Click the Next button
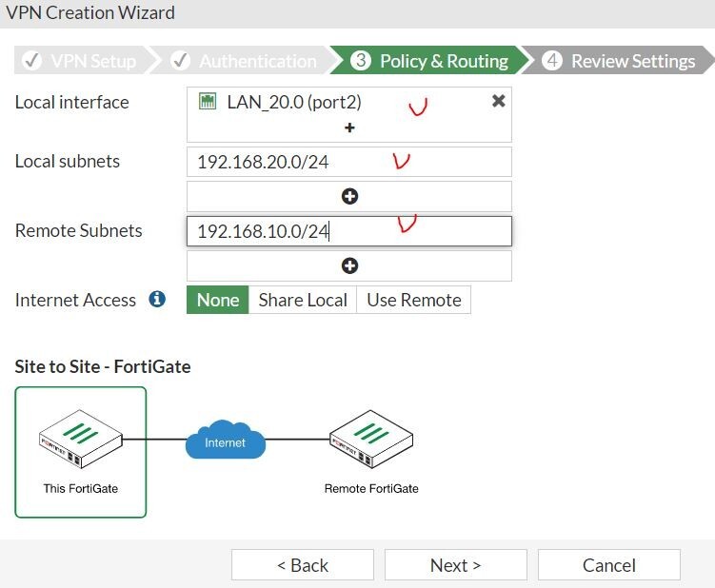The height and width of the screenshot is (588, 715). pos(455,565)
